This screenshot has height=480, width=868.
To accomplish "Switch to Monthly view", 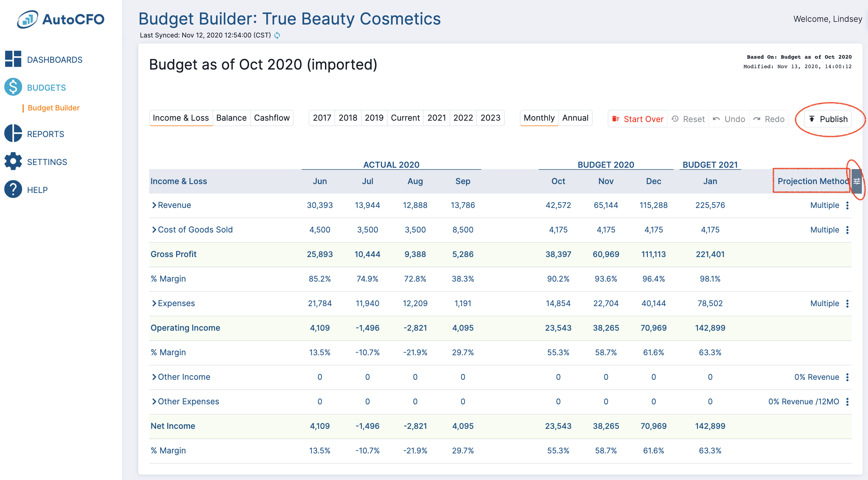I will (x=539, y=118).
